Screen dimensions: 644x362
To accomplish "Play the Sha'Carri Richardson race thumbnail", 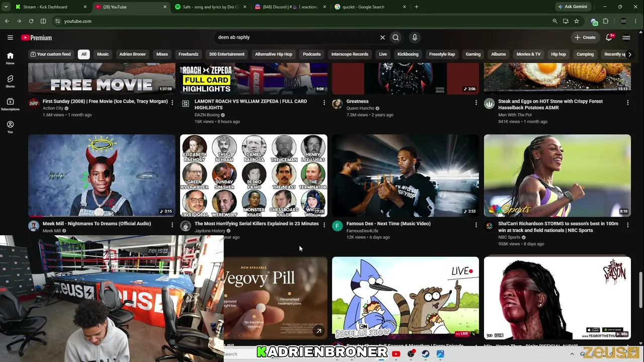I will [x=557, y=175].
